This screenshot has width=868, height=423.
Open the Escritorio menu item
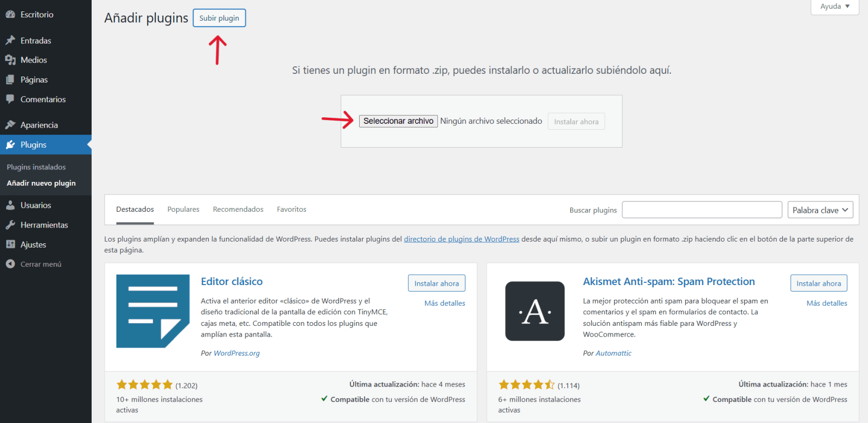click(46, 15)
